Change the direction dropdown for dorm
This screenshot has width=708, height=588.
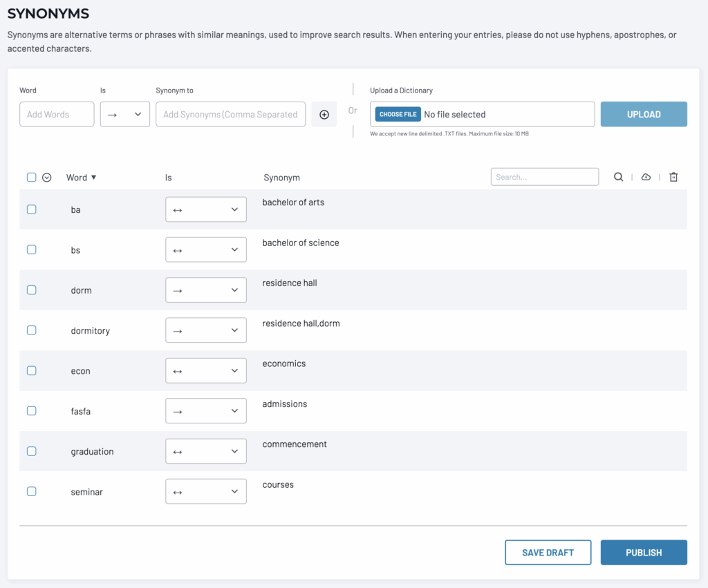pyautogui.click(x=206, y=290)
